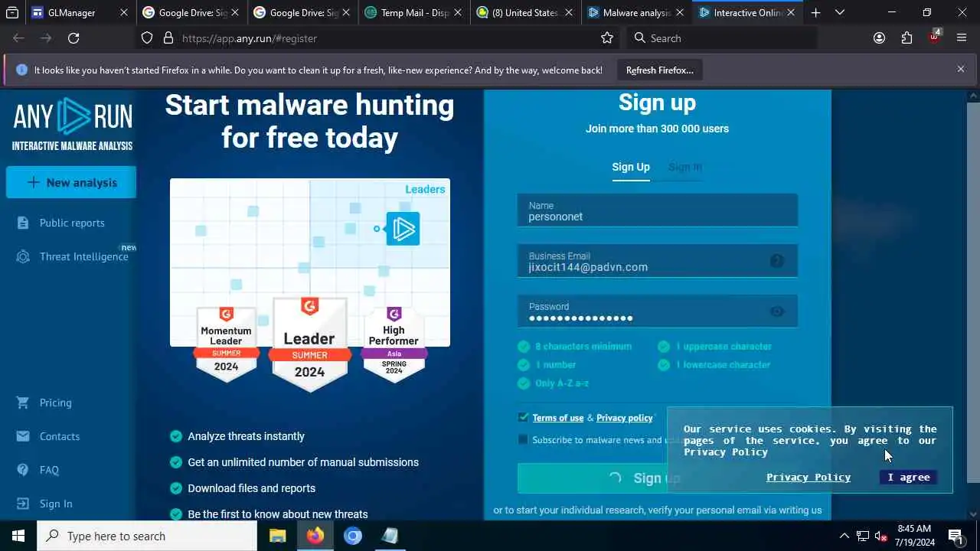Open the Firefox application menu
Screen dimensions: 980x551
pos(962,38)
